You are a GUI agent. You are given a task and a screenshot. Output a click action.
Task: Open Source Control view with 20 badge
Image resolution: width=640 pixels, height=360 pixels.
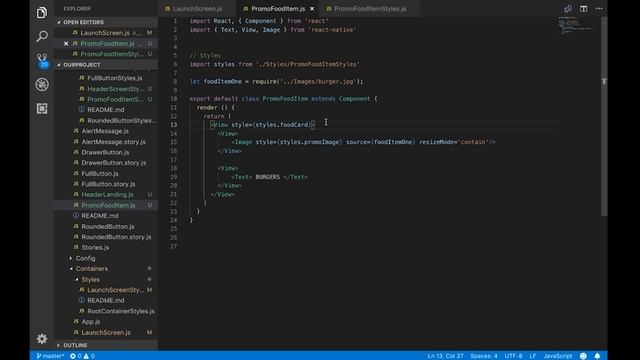tap(42, 60)
